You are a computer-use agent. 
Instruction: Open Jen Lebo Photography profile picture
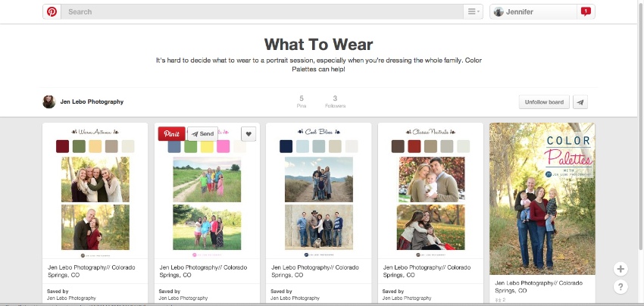tap(49, 101)
